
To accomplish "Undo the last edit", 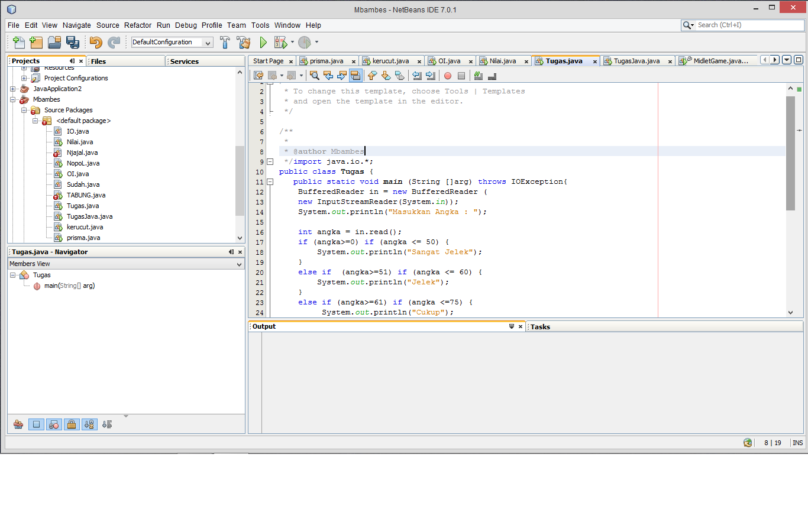I will click(95, 42).
